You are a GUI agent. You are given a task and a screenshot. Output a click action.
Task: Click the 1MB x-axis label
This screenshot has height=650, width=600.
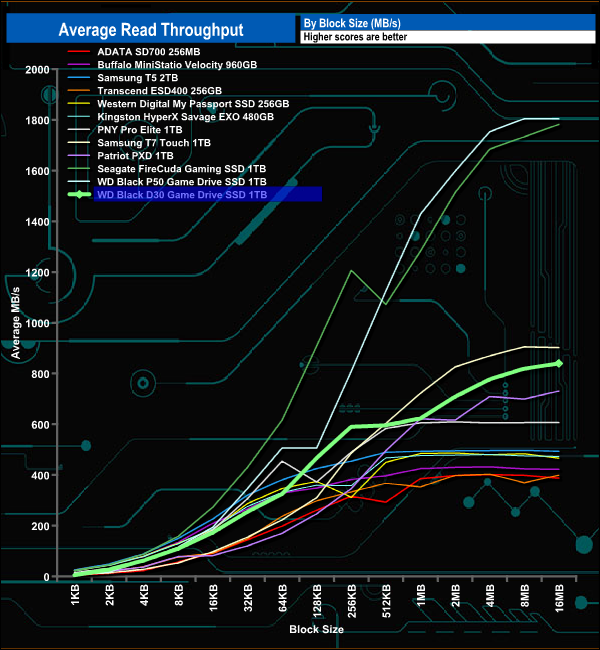point(421,595)
